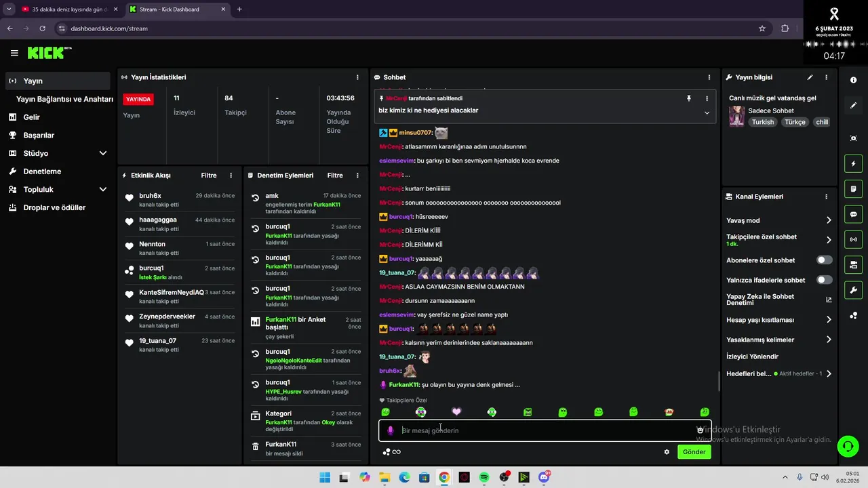Open Denetleme in left sidebar
Screen dimensions: 868x488
[x=58, y=171]
